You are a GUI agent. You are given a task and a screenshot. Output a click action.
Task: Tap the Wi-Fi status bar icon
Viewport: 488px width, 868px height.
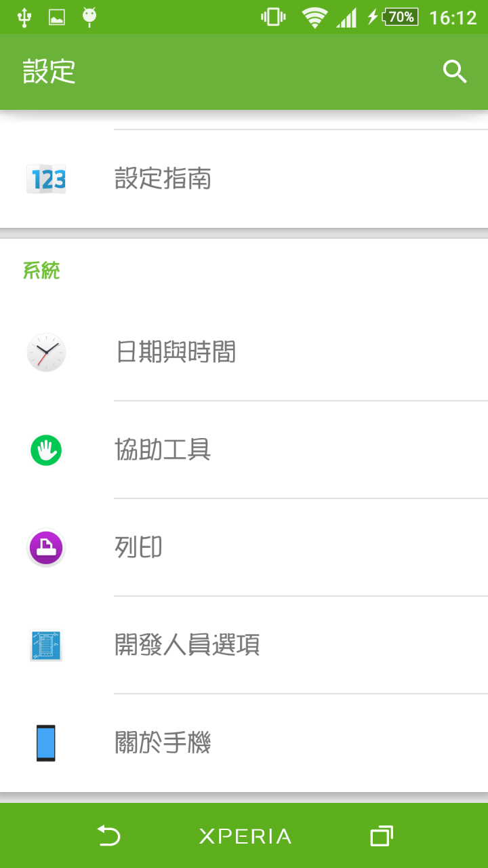(314, 17)
